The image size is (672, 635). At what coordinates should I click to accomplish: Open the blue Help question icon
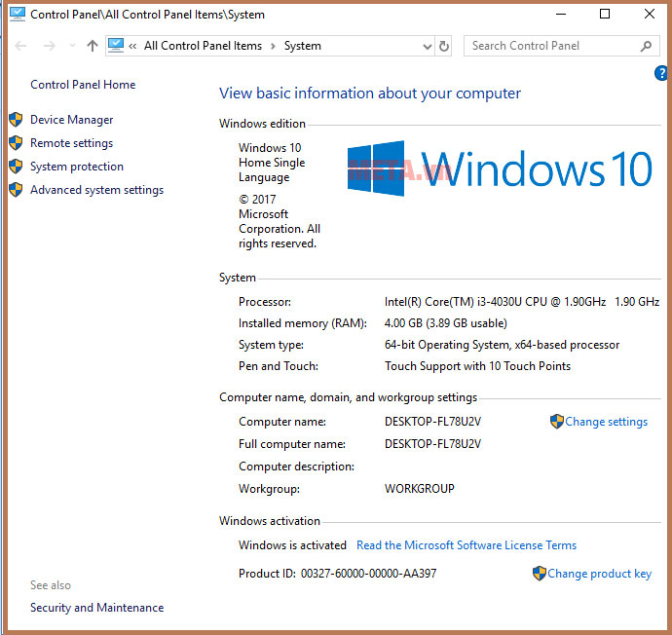pyautogui.click(x=661, y=73)
